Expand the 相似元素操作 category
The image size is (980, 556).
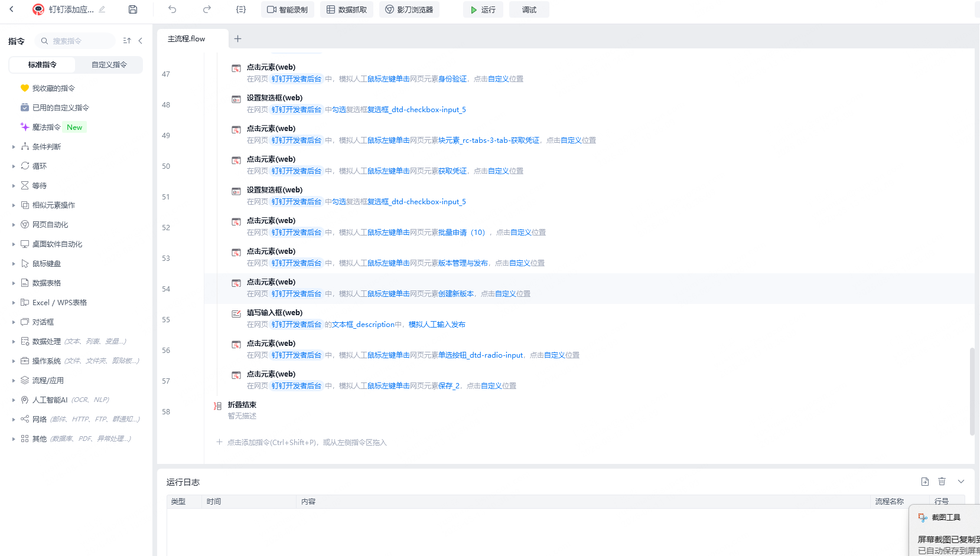click(14, 205)
